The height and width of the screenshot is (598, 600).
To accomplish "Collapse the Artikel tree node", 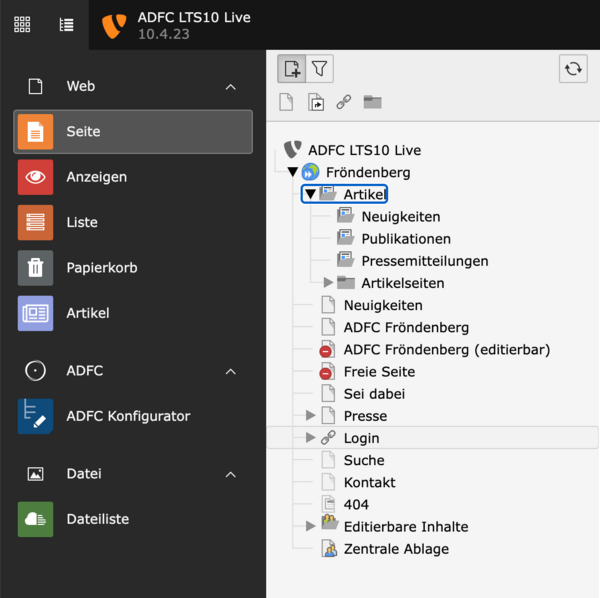I will pyautogui.click(x=310, y=194).
